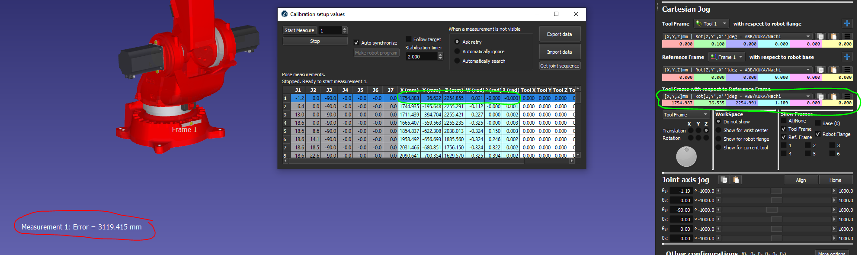Open the Tool 1 dropdown

click(x=711, y=24)
